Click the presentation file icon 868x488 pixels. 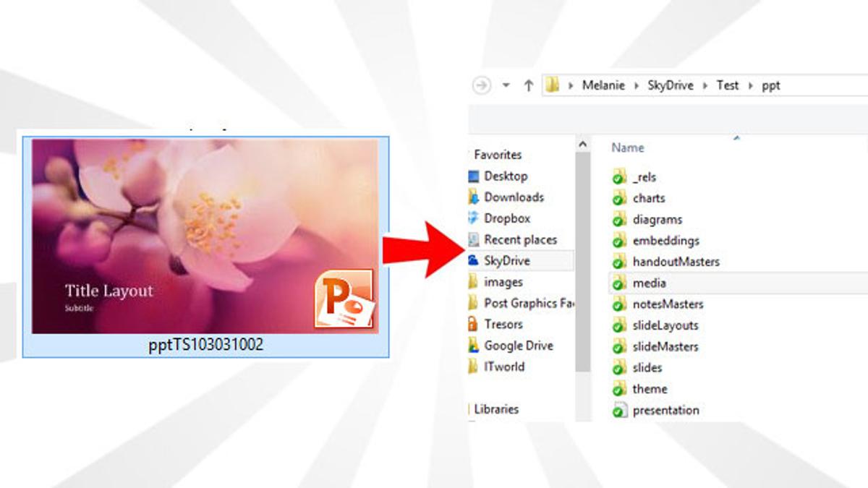(x=618, y=410)
